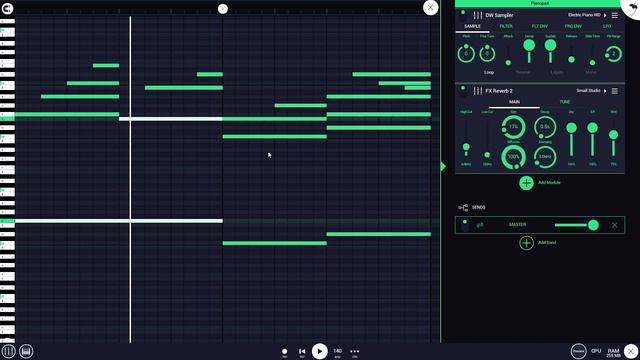Toggle Loop in DW Sampler
The image size is (640, 360).
click(489, 72)
